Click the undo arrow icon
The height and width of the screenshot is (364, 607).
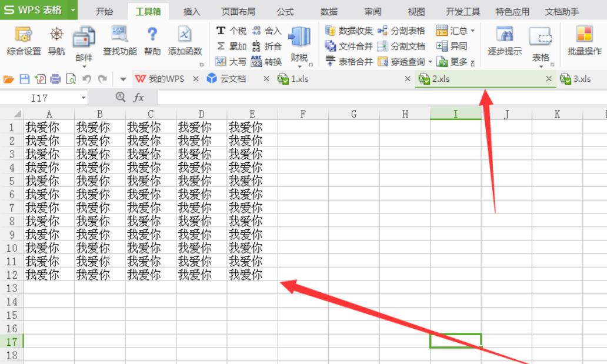point(86,79)
